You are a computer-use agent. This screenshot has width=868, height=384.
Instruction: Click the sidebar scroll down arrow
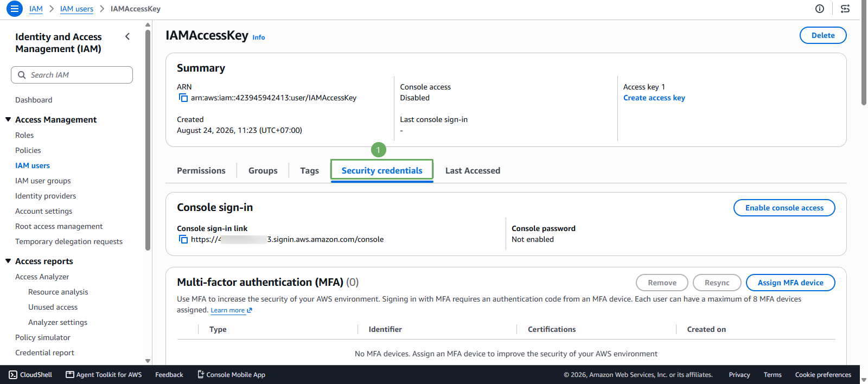[148, 361]
